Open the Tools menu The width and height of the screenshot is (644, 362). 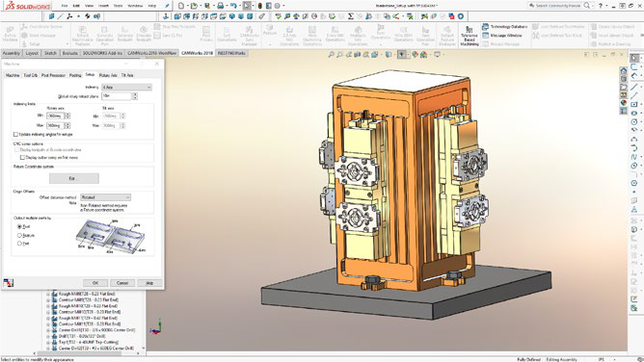click(x=118, y=6)
